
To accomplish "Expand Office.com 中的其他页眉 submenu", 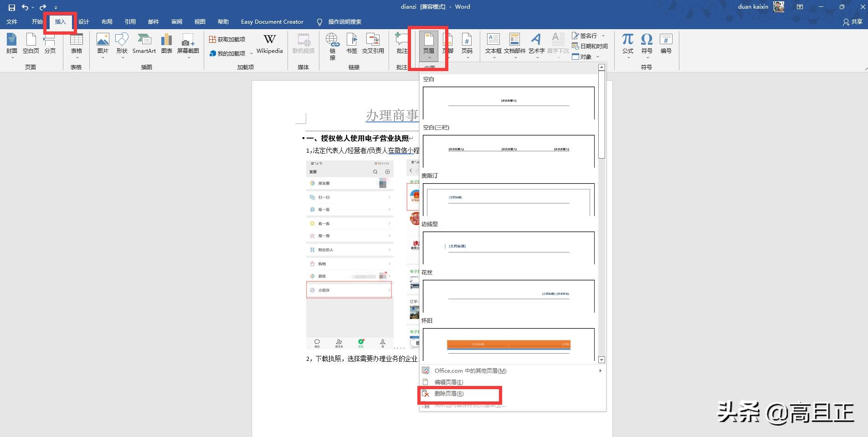I will click(x=513, y=370).
